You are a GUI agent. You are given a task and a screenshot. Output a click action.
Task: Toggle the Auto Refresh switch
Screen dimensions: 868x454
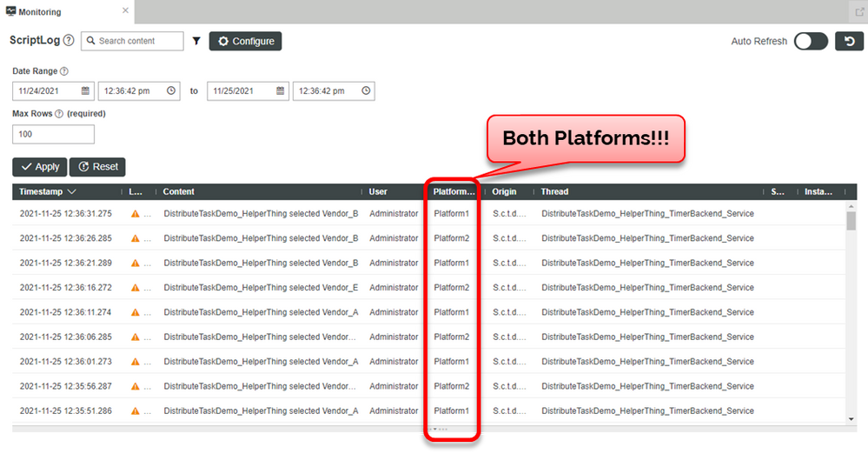click(811, 41)
